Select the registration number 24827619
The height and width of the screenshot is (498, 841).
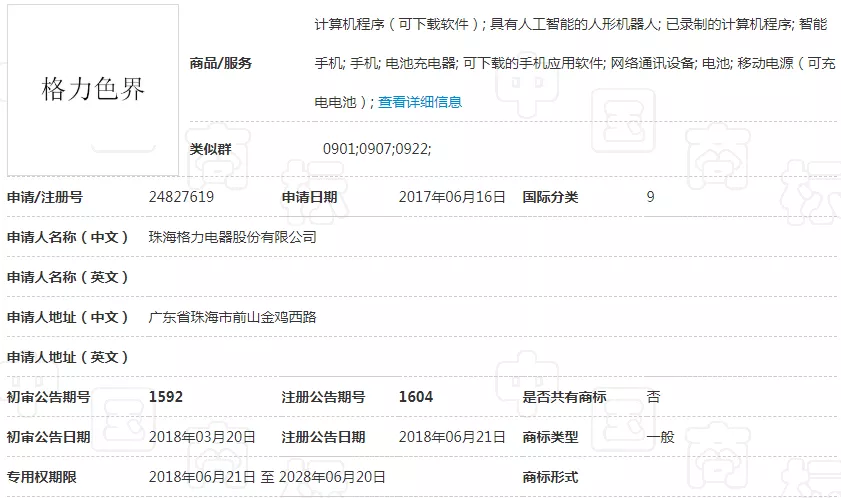(x=181, y=197)
